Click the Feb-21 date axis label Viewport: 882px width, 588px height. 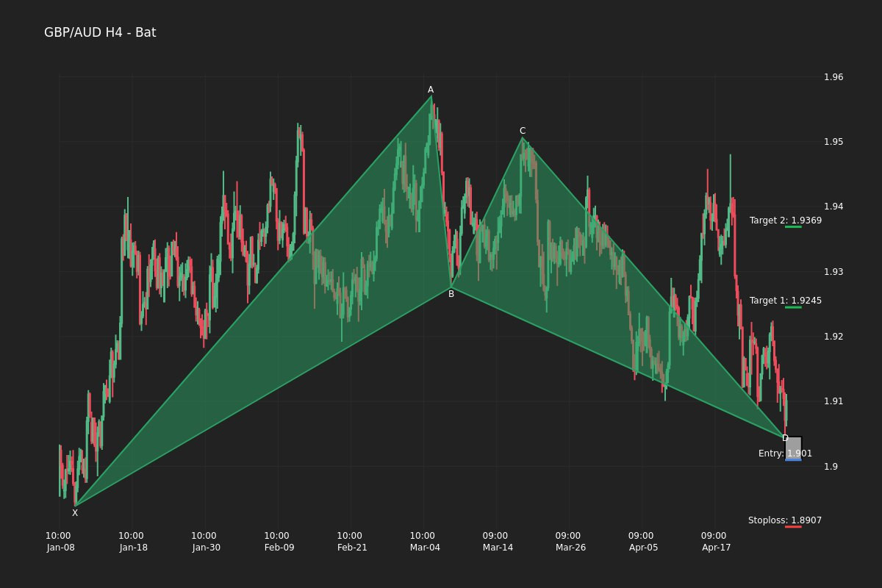point(352,548)
